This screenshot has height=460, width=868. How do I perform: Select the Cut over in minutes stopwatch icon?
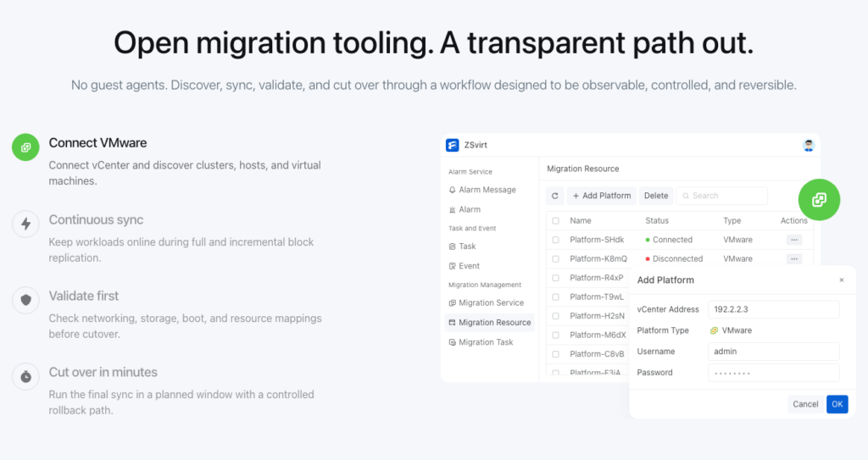coord(25,376)
